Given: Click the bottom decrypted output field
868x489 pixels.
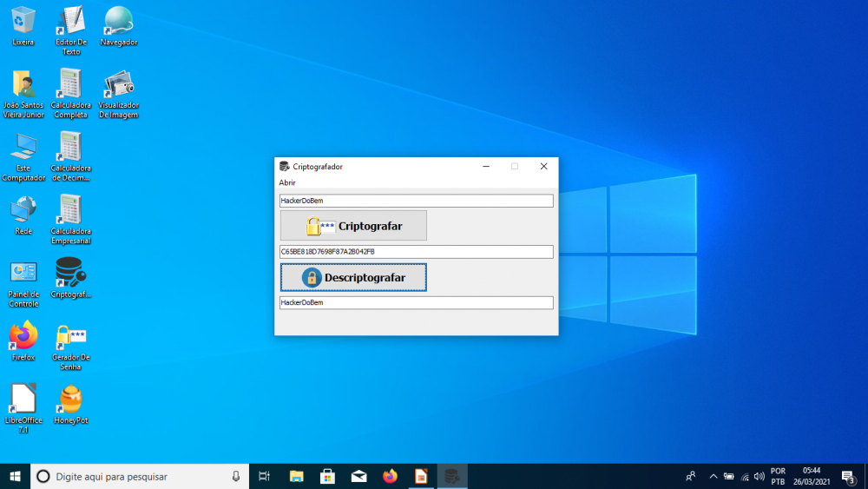Looking at the screenshot, I should (x=416, y=302).
